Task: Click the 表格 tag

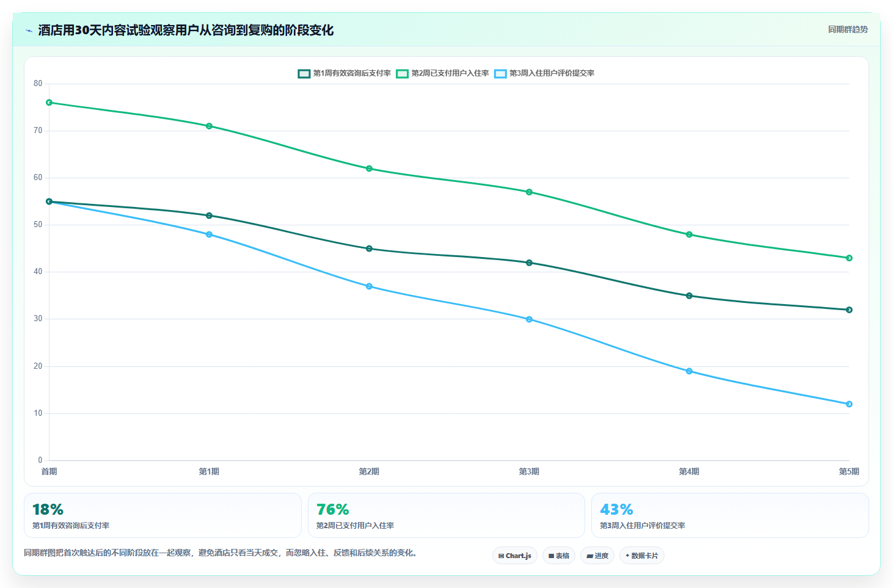Action: pos(559,556)
